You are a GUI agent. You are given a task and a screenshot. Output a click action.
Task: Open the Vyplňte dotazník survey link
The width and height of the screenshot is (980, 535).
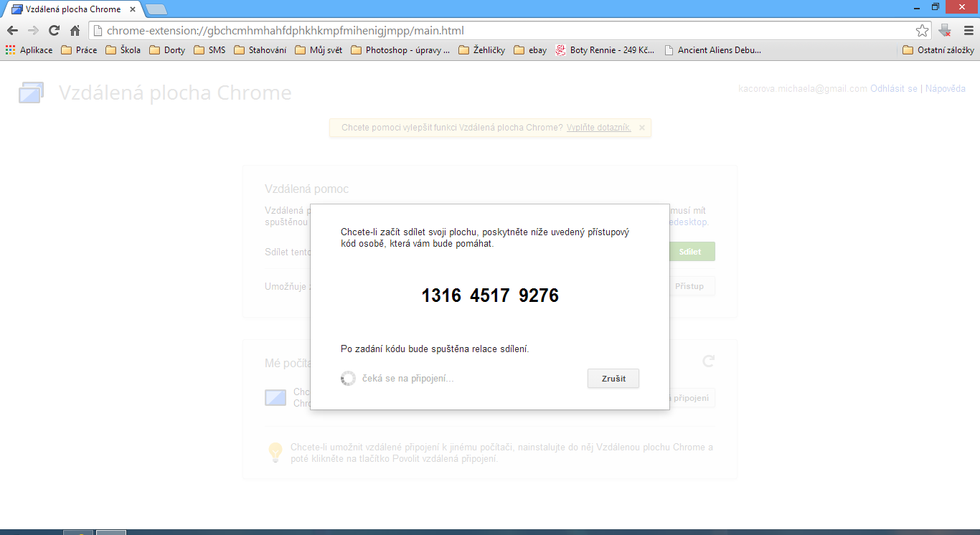coord(598,127)
